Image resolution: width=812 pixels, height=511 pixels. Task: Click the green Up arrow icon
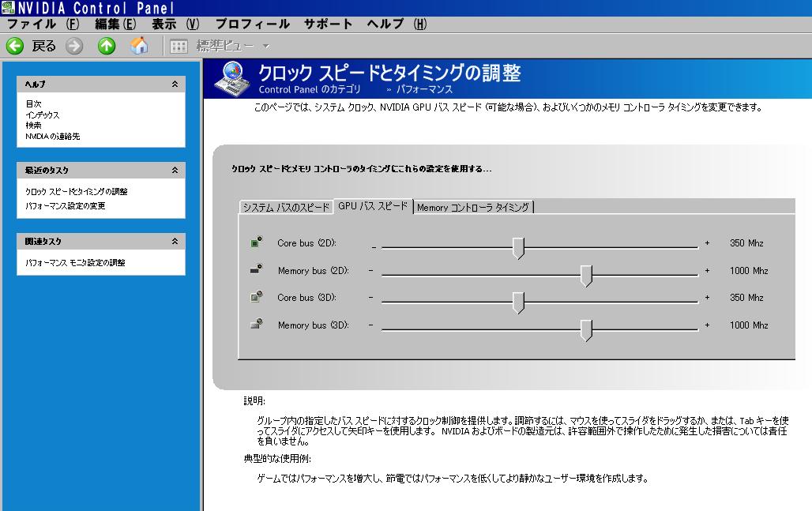coord(107,46)
